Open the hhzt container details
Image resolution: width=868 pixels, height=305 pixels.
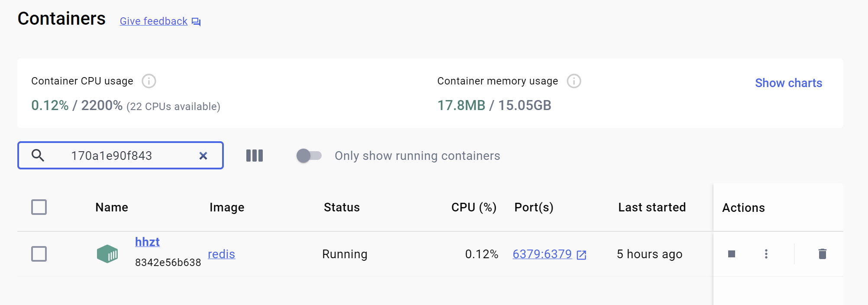[147, 242]
